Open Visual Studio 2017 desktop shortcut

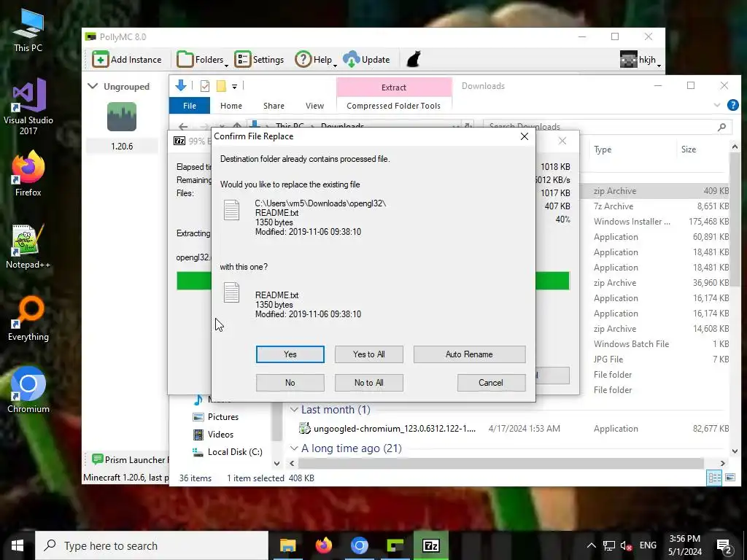pos(28,106)
